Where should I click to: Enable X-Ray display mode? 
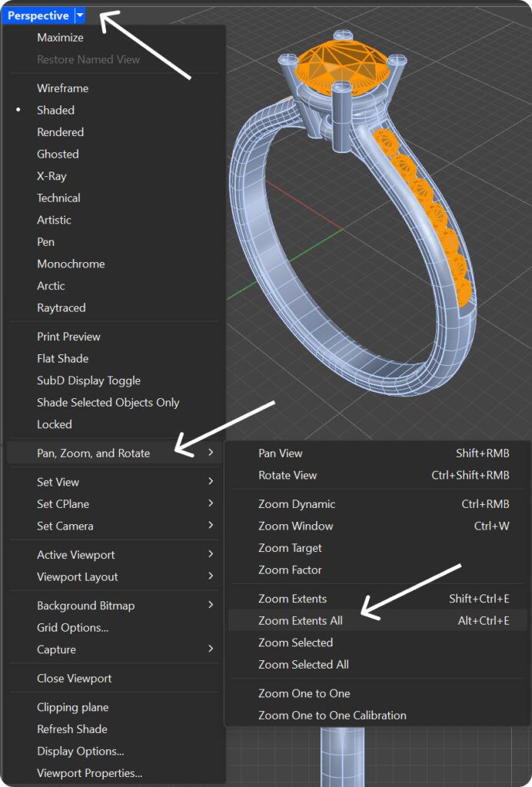[52, 176]
